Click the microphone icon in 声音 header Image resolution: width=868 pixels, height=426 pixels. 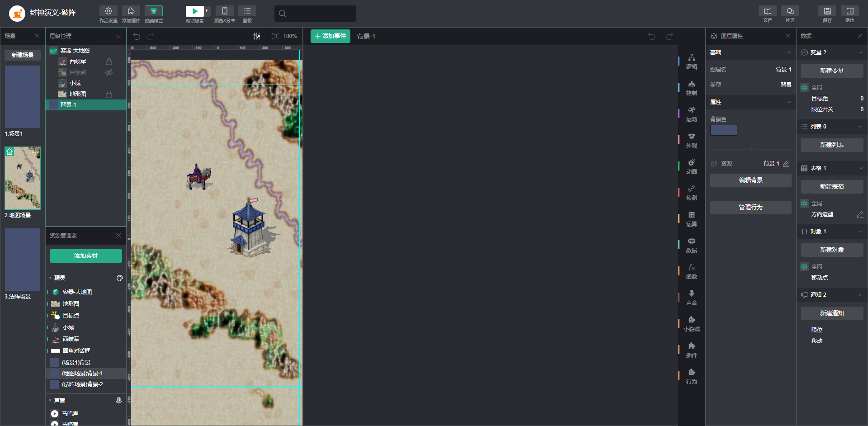pos(119,401)
